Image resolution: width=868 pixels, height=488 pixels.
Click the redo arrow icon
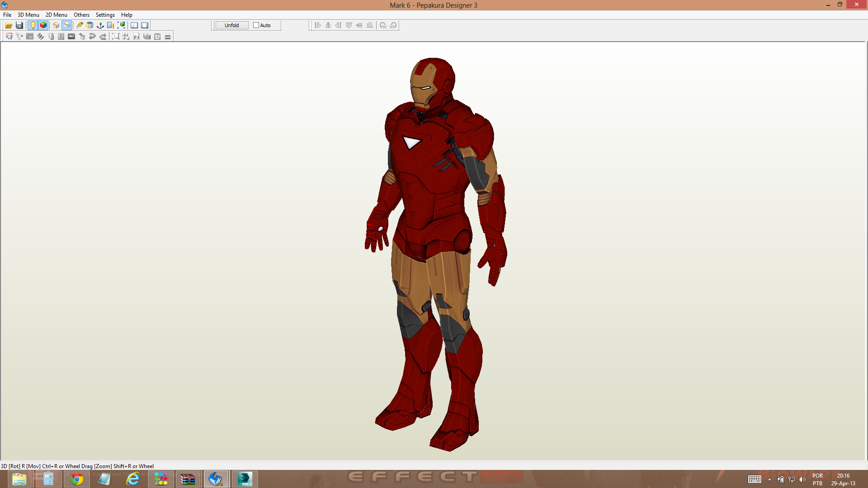point(103,37)
